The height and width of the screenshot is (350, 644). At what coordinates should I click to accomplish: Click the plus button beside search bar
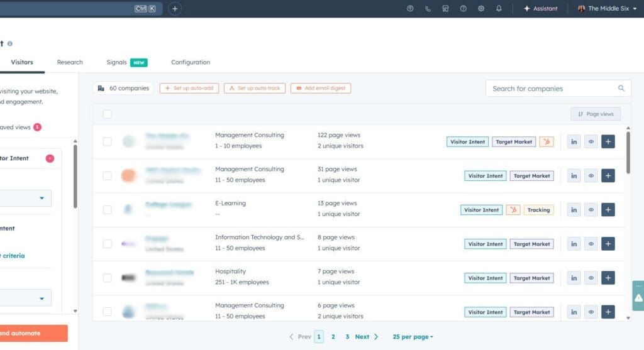(175, 9)
